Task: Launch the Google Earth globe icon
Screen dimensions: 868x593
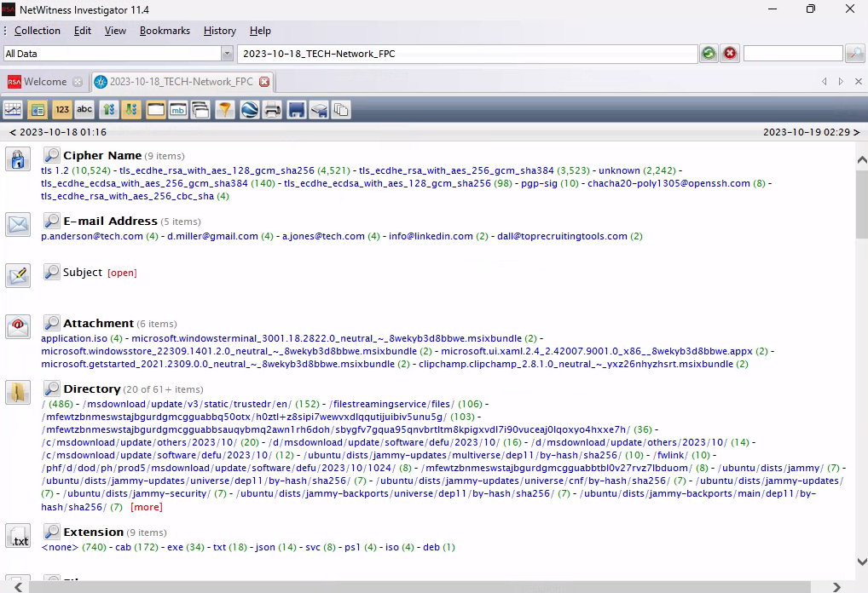Action: (x=250, y=110)
